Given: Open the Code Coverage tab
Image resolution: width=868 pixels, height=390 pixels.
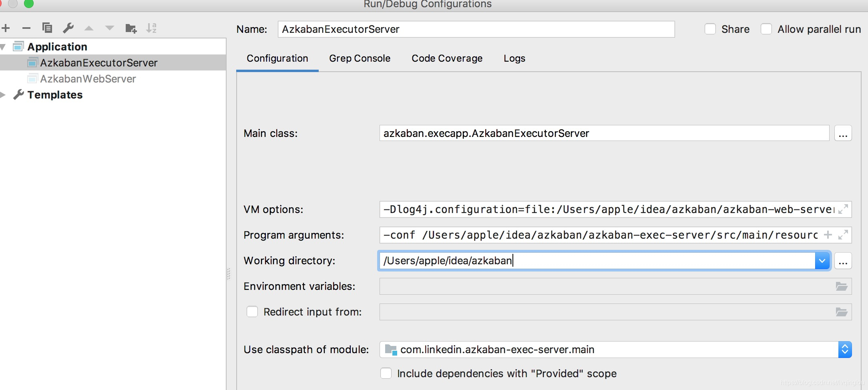Looking at the screenshot, I should pyautogui.click(x=447, y=58).
